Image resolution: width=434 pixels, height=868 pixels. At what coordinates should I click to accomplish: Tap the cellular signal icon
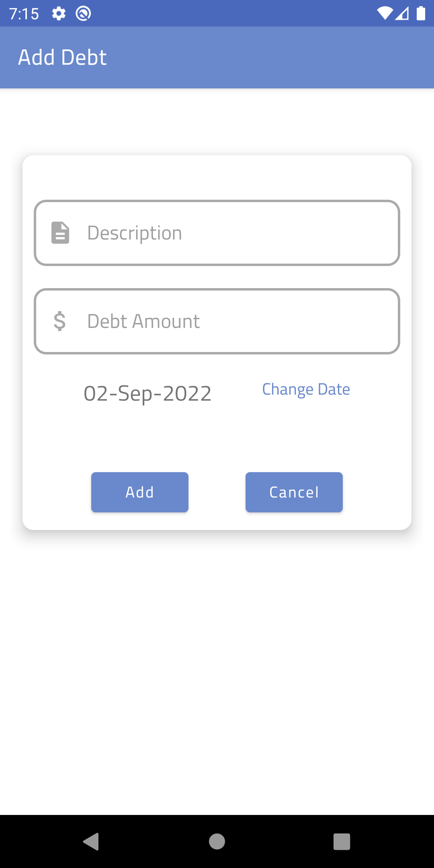click(x=402, y=14)
